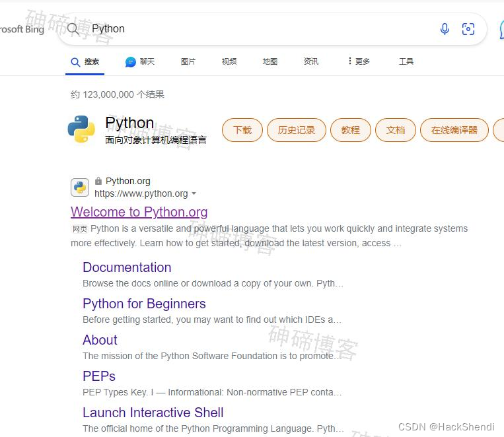Click the 下载 pill button

pos(242,130)
